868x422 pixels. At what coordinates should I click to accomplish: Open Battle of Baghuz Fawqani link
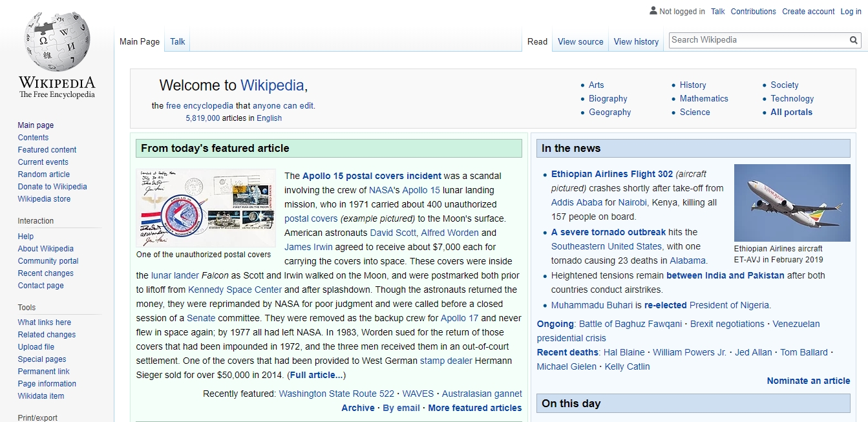630,324
